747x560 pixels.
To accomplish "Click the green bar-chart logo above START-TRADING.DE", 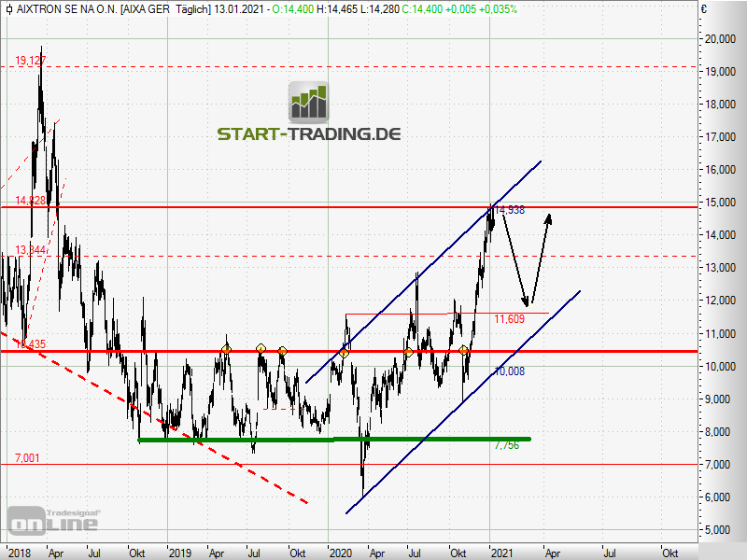I will pos(308,102).
